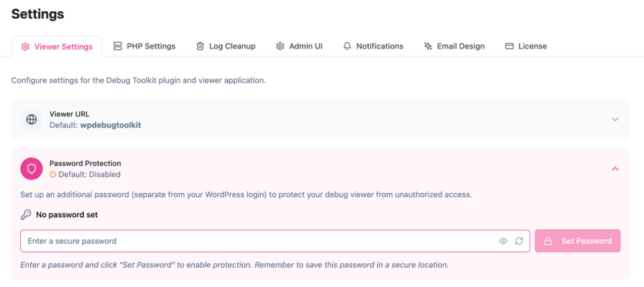Click the 'Viewer URL' heading text
This screenshot has width=644, height=287.
69,114
